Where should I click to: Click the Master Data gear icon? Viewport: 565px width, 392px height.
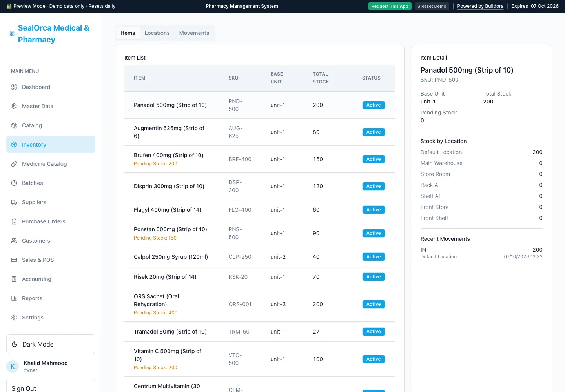point(14,106)
